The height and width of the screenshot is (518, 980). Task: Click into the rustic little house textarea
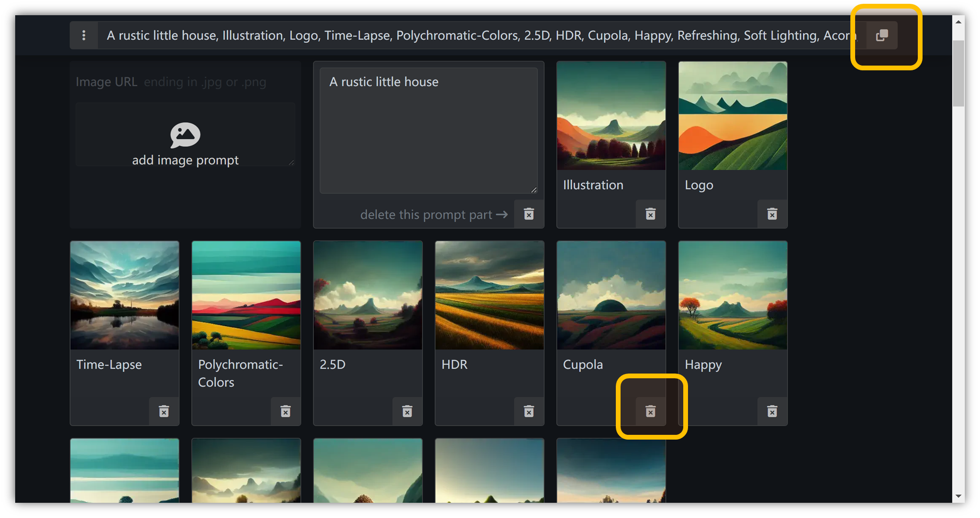[428, 131]
